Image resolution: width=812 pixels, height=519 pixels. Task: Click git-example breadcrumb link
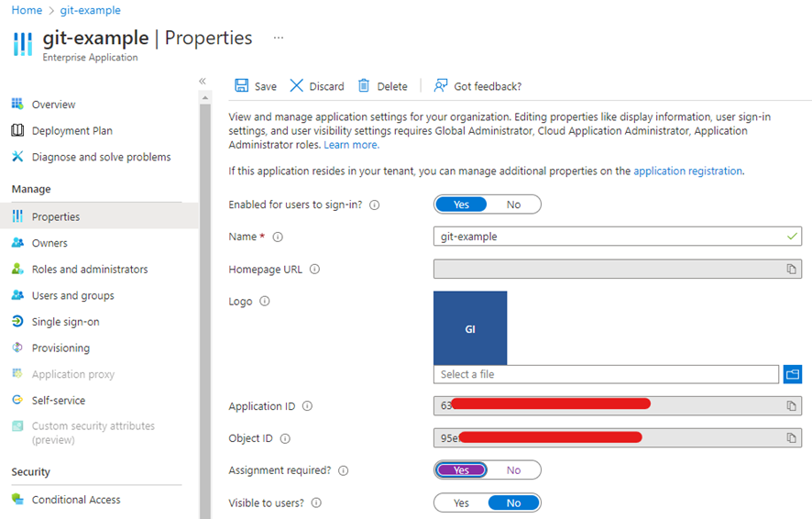90,10
